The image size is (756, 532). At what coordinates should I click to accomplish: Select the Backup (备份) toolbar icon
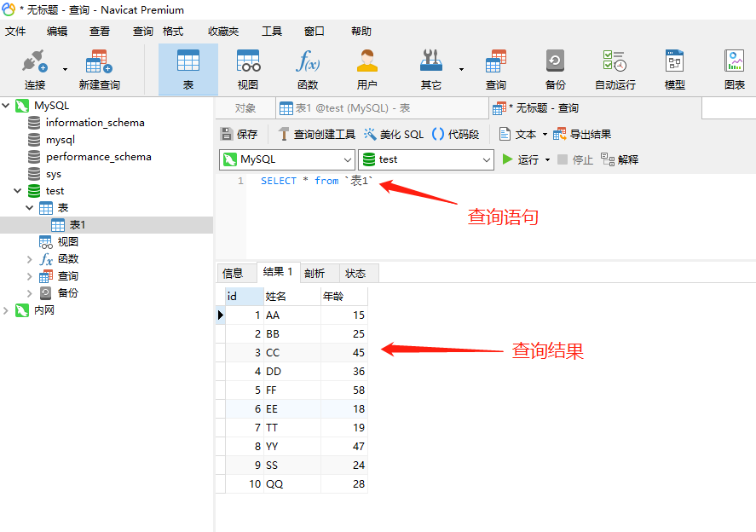coord(555,61)
